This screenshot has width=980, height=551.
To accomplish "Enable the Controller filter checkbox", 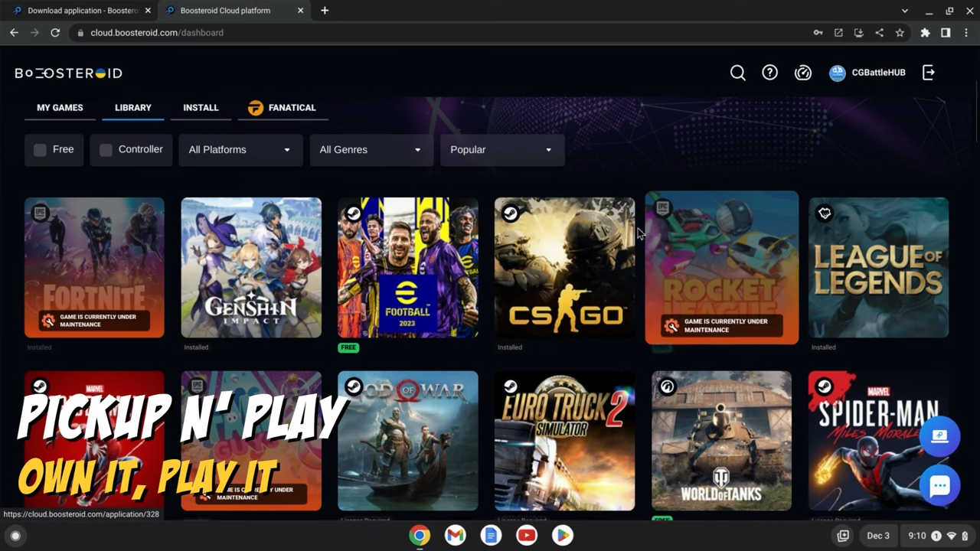I will (x=106, y=150).
